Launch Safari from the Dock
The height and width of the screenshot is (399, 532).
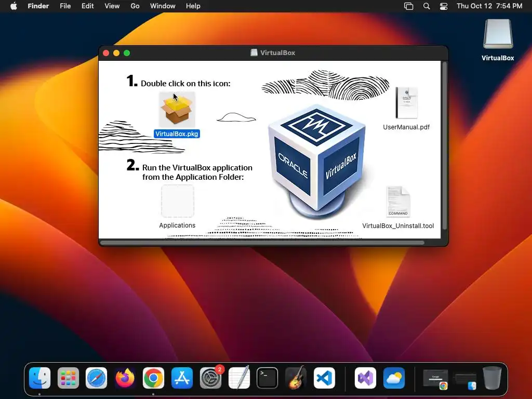(96, 378)
